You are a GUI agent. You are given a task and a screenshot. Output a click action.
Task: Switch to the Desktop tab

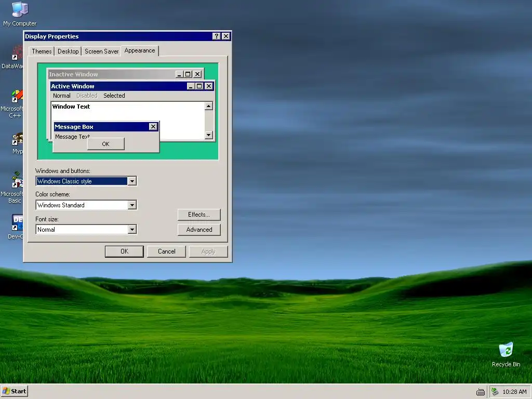(68, 51)
